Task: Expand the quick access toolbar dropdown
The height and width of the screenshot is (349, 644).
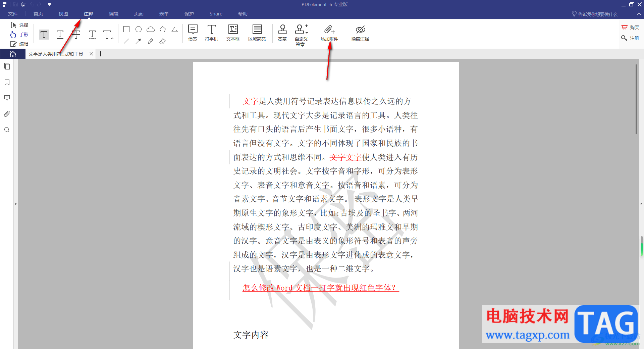Action: click(x=49, y=4)
